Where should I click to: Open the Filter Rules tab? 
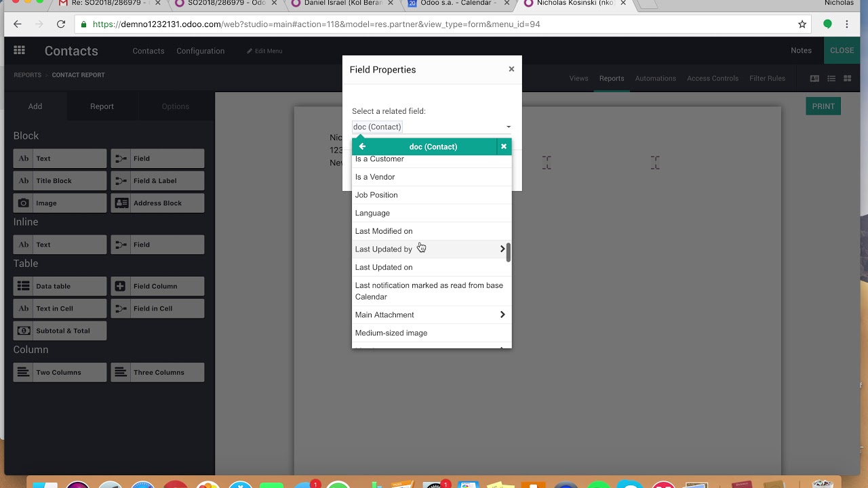click(767, 79)
